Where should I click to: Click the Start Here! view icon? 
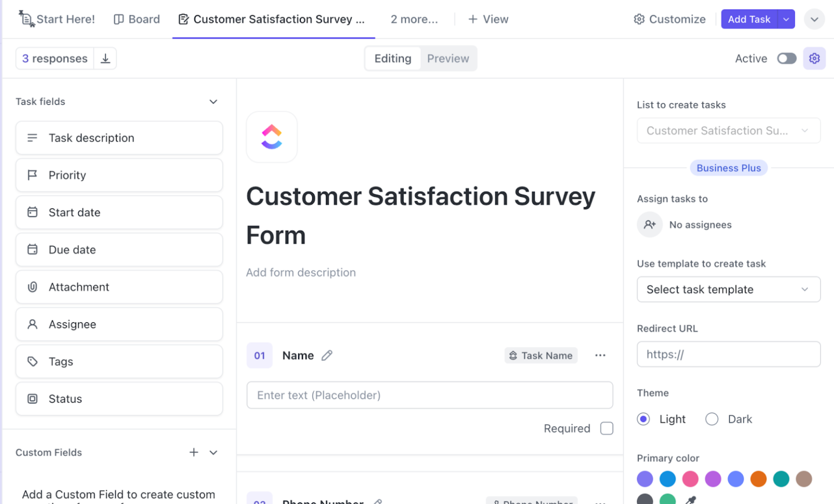coord(26,19)
